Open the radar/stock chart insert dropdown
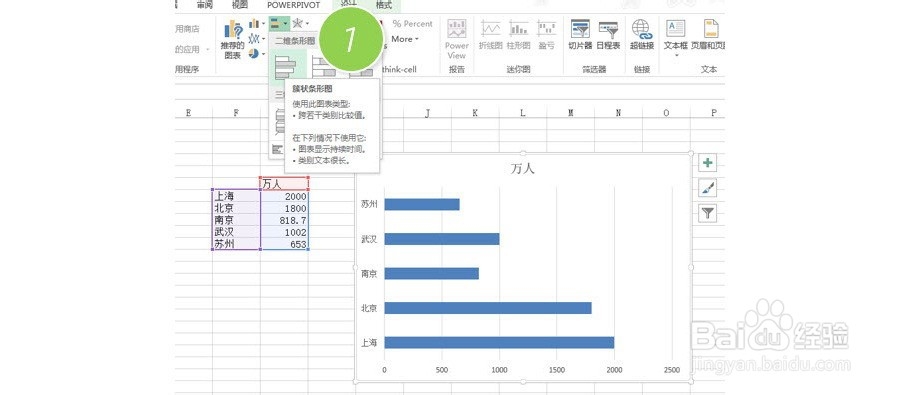Image resolution: width=900 pixels, height=395 pixels. coord(300,24)
